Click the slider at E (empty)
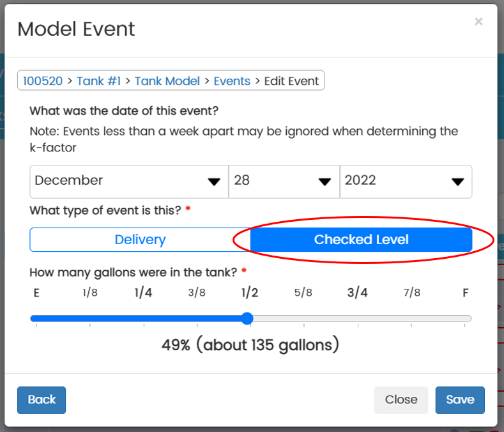The image size is (504, 432). [36, 319]
